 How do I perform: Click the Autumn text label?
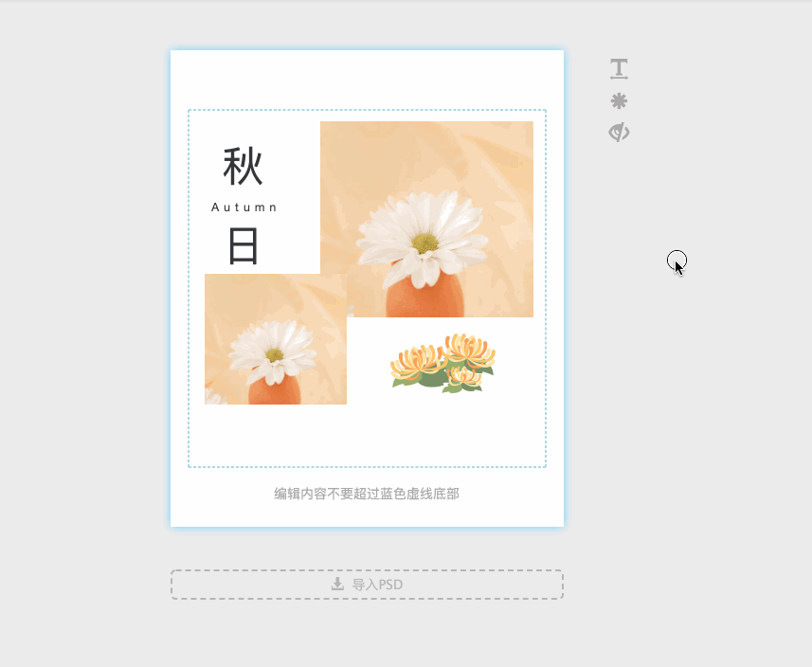[244, 207]
